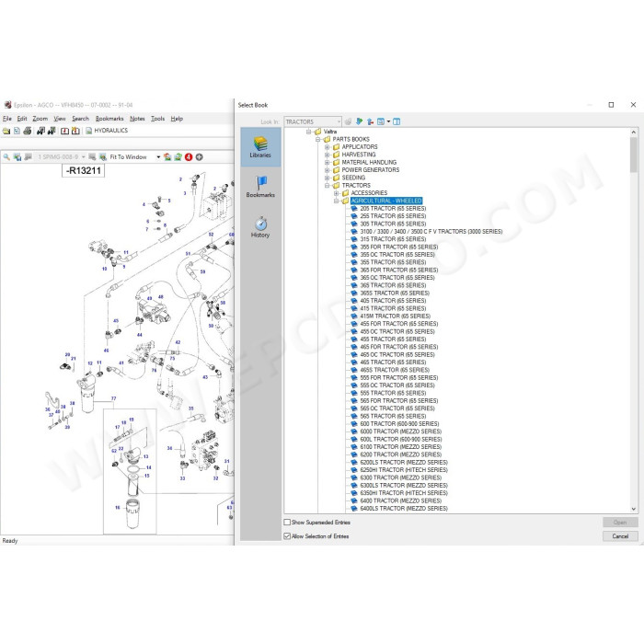644x644 pixels.
Task: Click the image icon left of Fit To Window
Action: pos(103,157)
